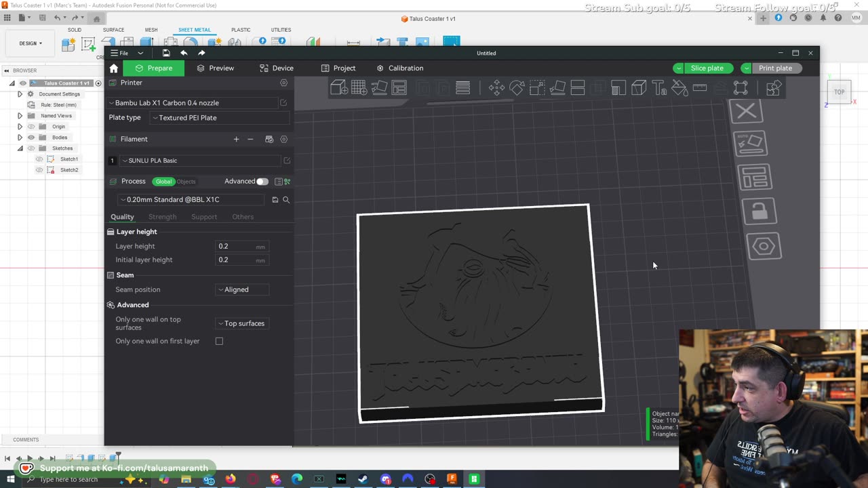Select the Rotate tool
The height and width of the screenshot is (488, 868).
(517, 87)
